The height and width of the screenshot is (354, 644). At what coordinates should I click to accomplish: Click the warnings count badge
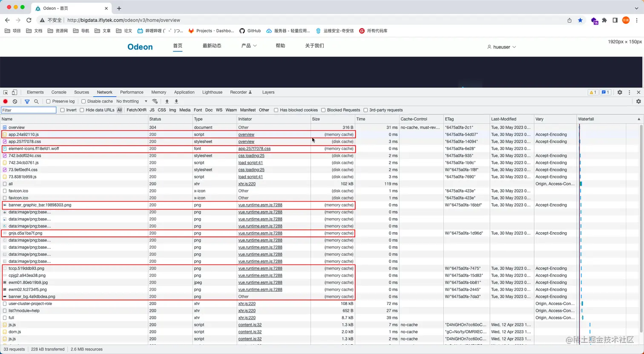[x=592, y=92]
